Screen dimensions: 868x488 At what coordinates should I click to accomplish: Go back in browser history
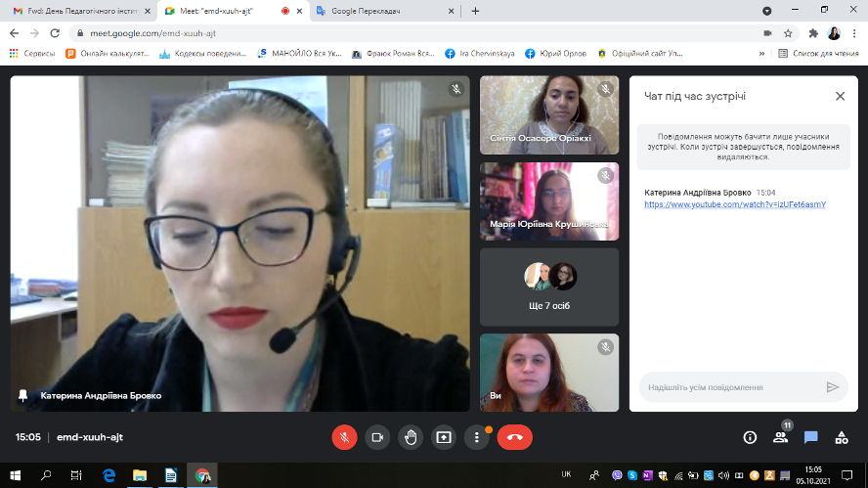pos(15,33)
